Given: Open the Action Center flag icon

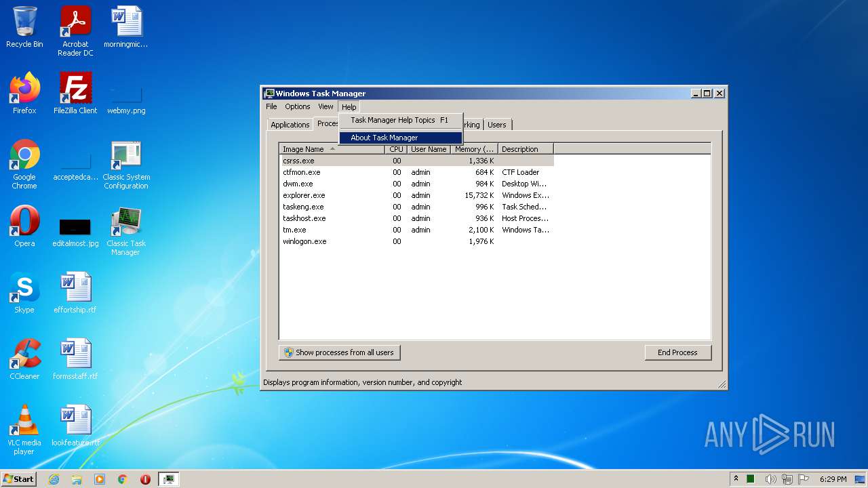Looking at the screenshot, I should tap(804, 479).
